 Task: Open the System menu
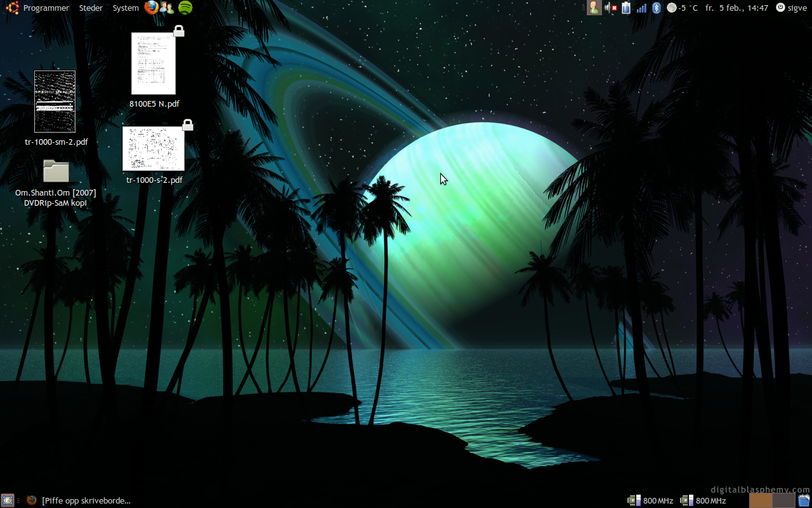tap(126, 8)
